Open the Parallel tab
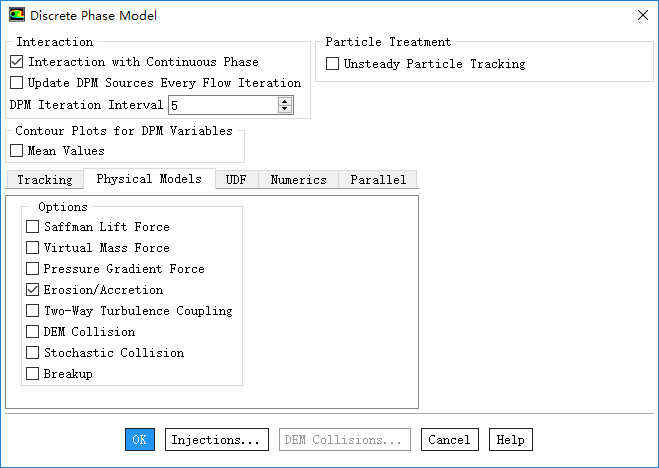Viewport: 659px width, 468px height. point(378,180)
